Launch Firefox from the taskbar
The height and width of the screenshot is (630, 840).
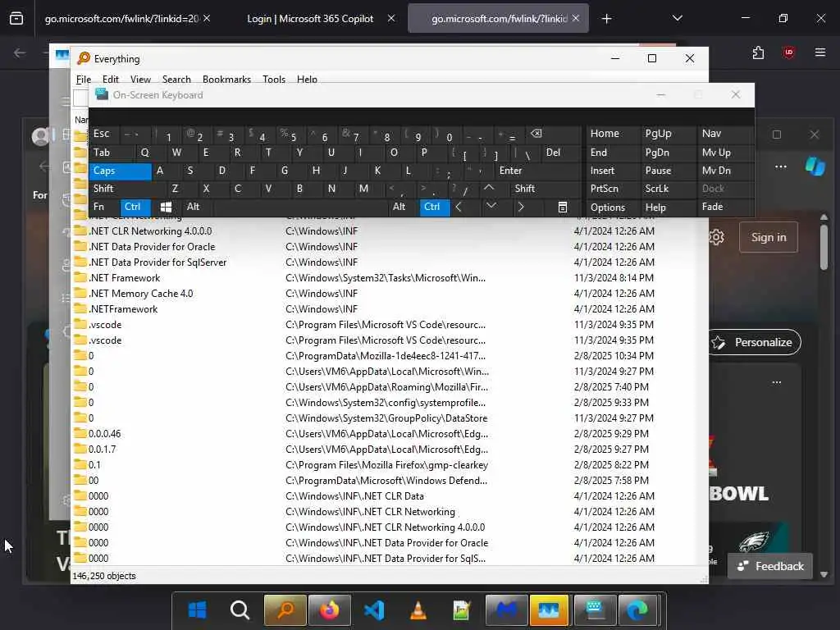pyautogui.click(x=330, y=609)
